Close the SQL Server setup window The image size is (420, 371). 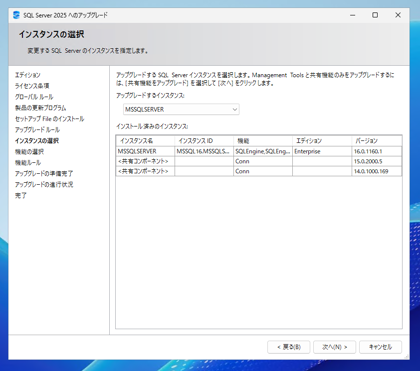point(398,15)
